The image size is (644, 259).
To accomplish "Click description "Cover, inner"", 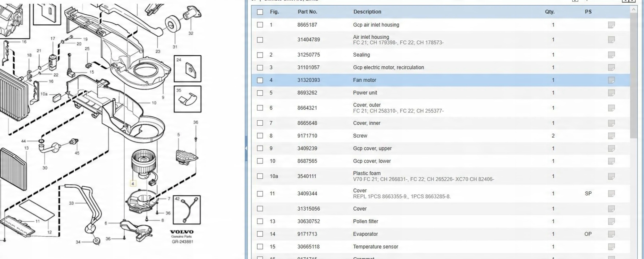I will pyautogui.click(x=367, y=123).
